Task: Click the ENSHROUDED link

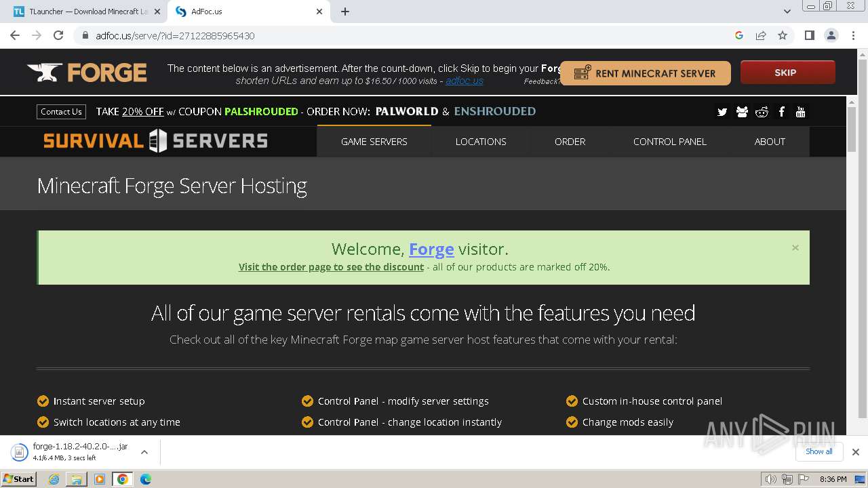Action: (x=495, y=111)
